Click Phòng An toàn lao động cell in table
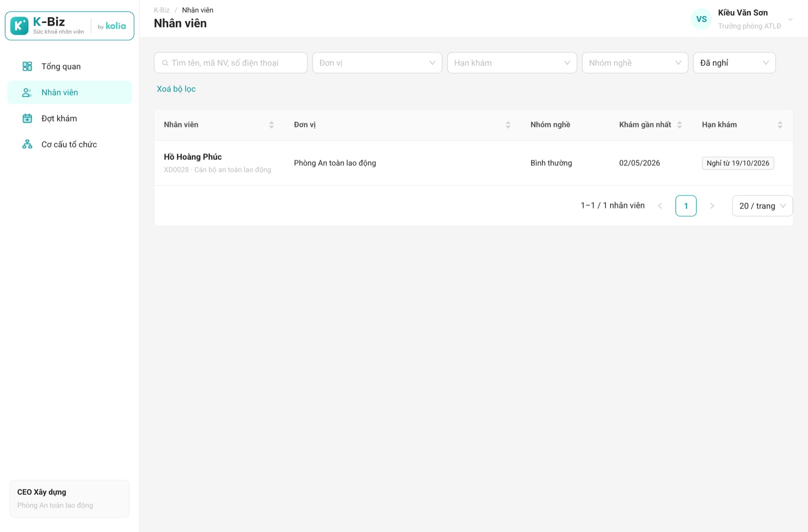The image size is (808, 532). (x=335, y=163)
